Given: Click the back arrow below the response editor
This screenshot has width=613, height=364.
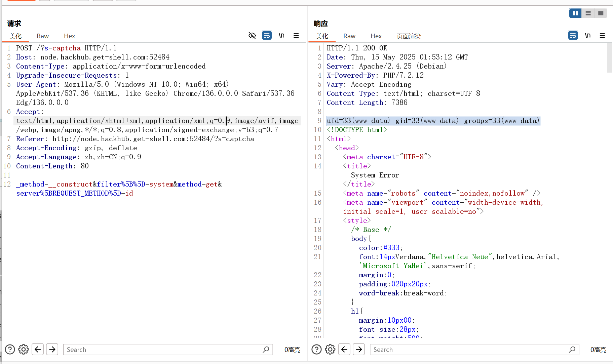Looking at the screenshot, I should click(x=344, y=349).
